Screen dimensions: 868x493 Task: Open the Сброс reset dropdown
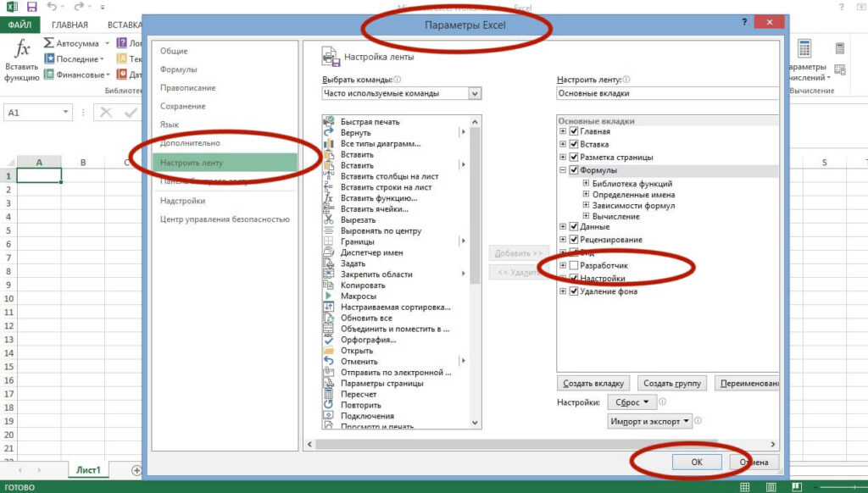[631, 402]
